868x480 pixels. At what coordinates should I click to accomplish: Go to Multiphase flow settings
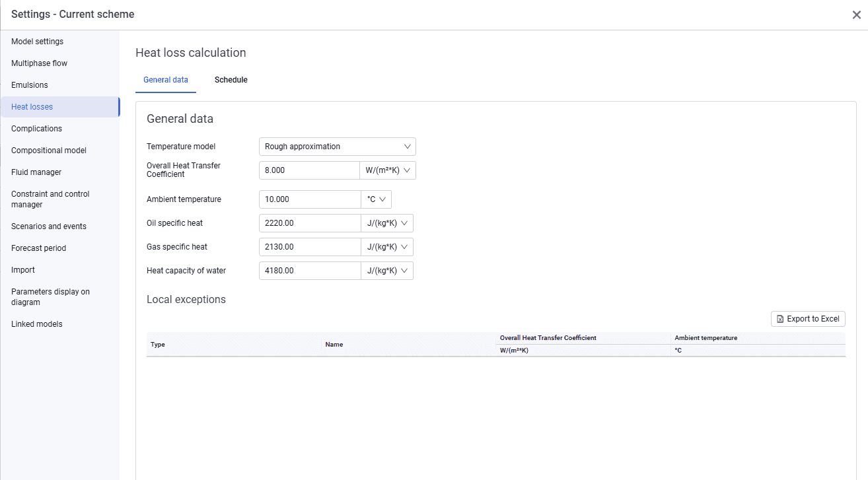[x=60, y=63]
